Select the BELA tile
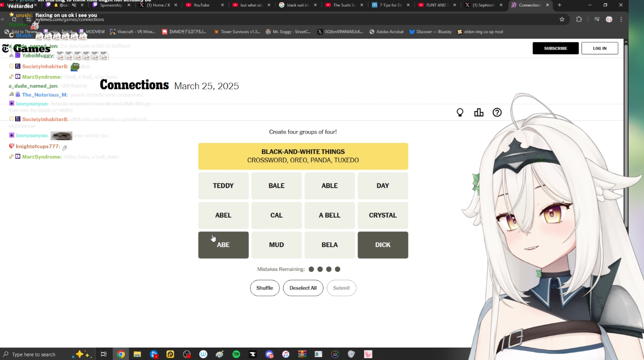 pyautogui.click(x=330, y=245)
